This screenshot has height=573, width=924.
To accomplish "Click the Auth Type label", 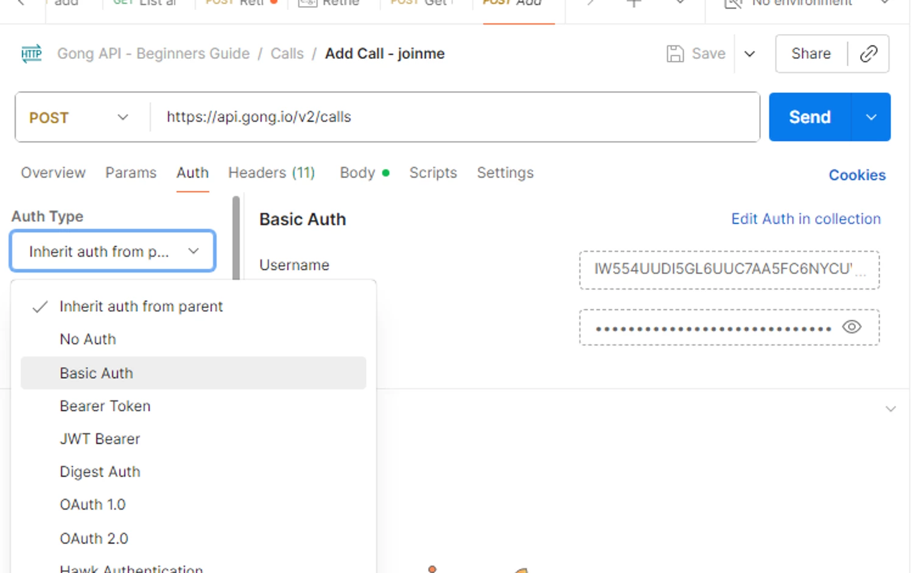I will [x=47, y=217].
